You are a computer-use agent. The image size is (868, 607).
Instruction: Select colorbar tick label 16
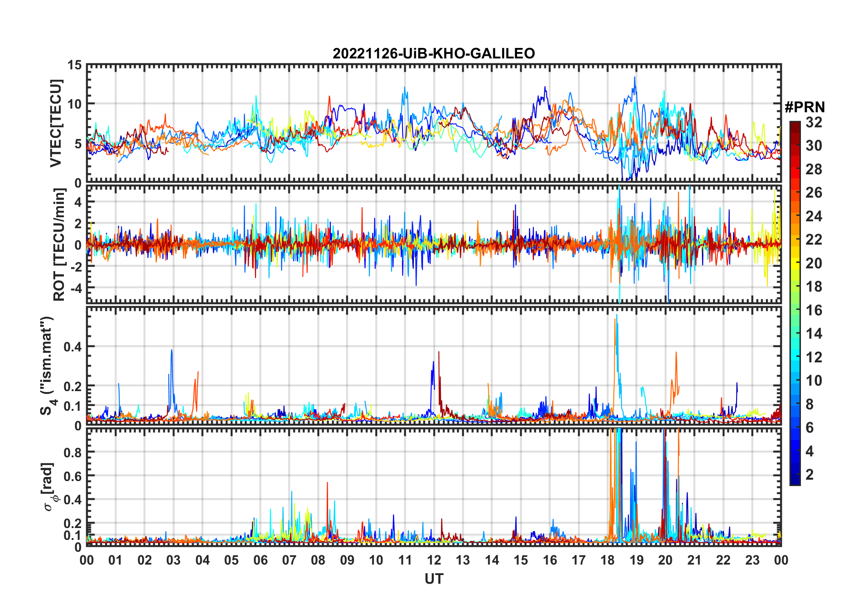[x=814, y=310]
